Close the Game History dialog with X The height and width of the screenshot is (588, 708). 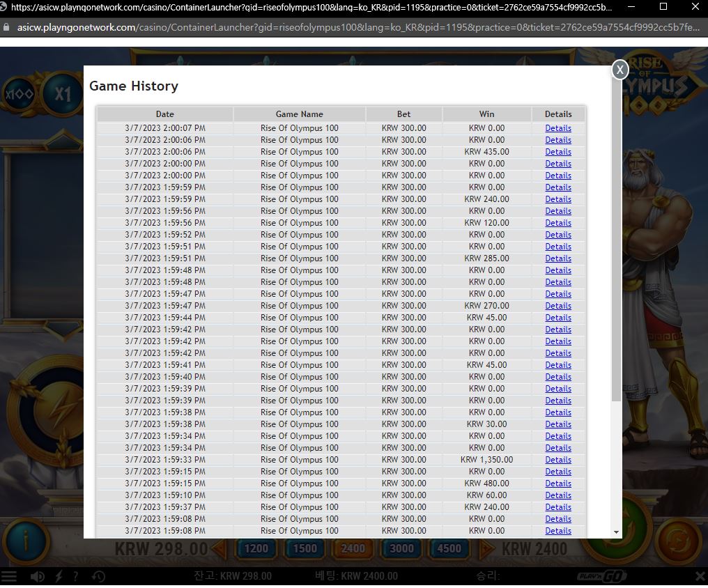620,70
